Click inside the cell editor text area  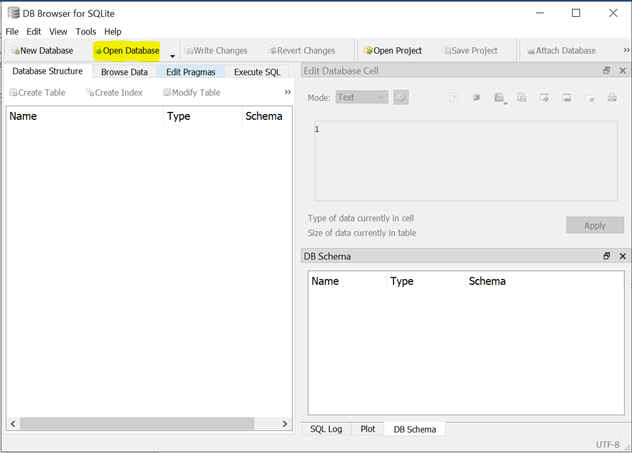point(468,160)
